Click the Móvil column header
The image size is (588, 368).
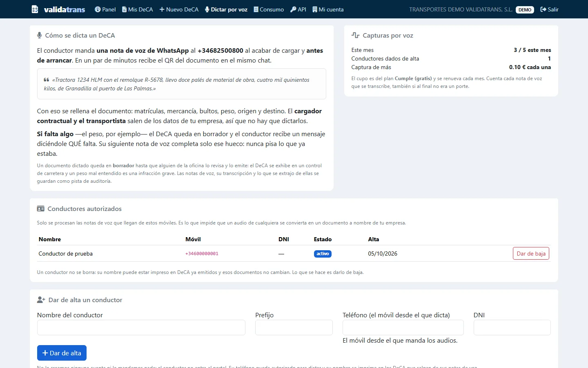point(193,239)
